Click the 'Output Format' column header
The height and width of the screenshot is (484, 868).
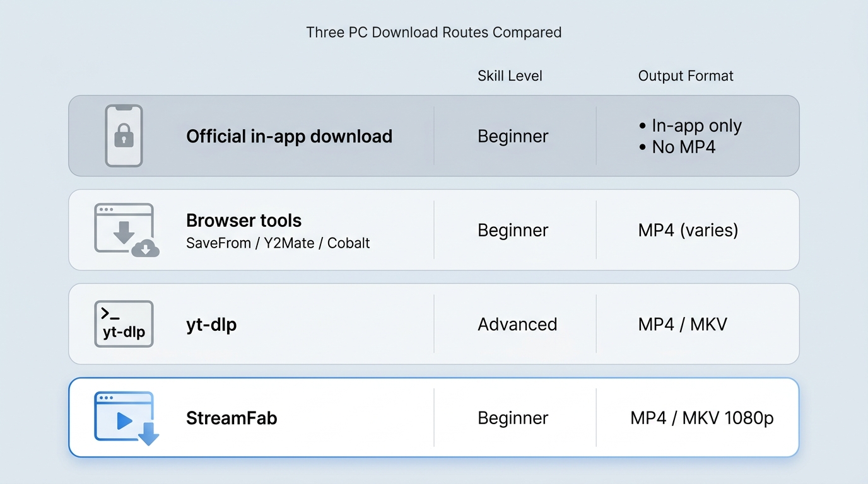(686, 76)
